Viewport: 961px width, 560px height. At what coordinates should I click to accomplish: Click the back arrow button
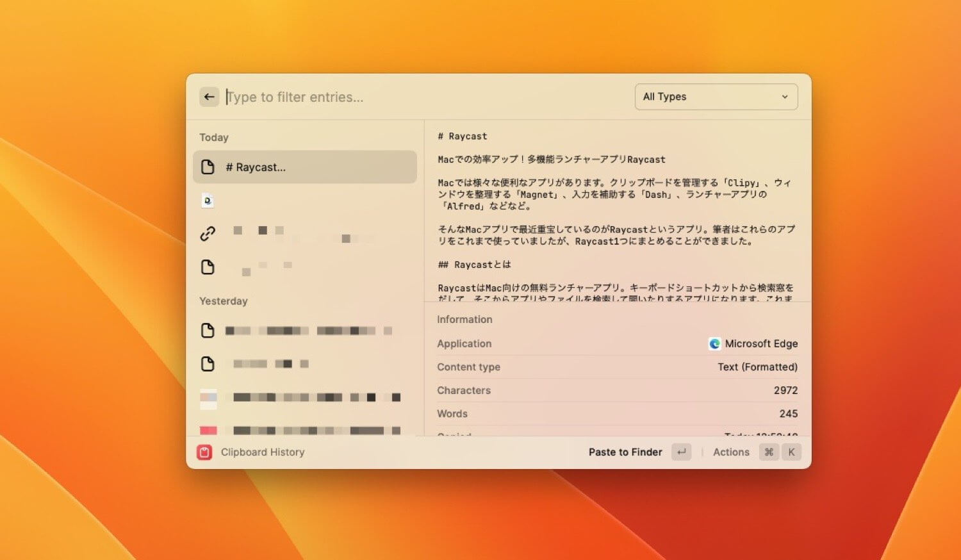pos(209,97)
